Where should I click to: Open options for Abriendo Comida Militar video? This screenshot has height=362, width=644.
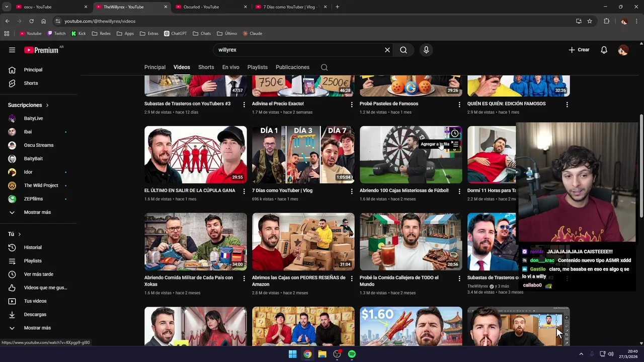244,279
